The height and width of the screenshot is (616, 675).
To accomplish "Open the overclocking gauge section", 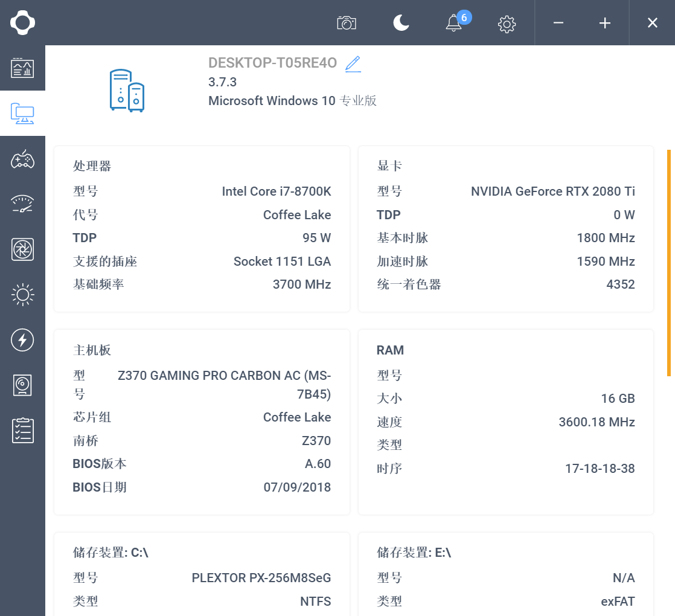I will pos(22,204).
